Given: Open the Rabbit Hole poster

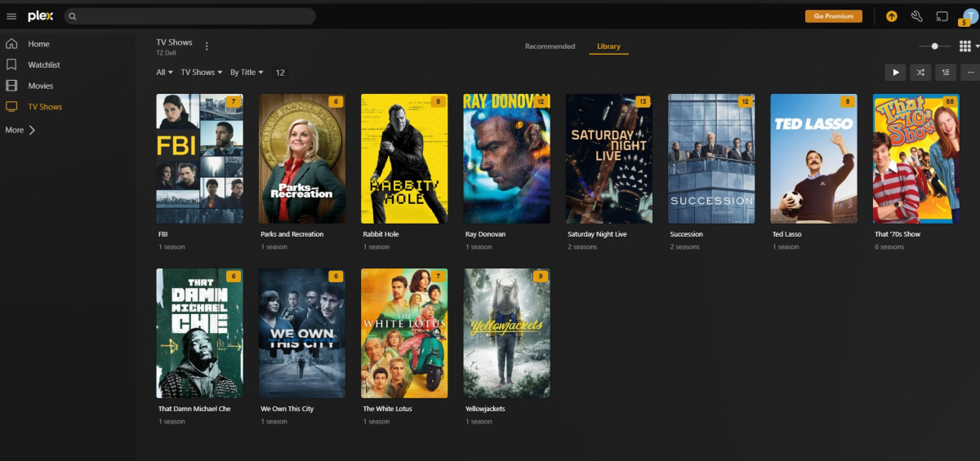Looking at the screenshot, I should point(404,158).
